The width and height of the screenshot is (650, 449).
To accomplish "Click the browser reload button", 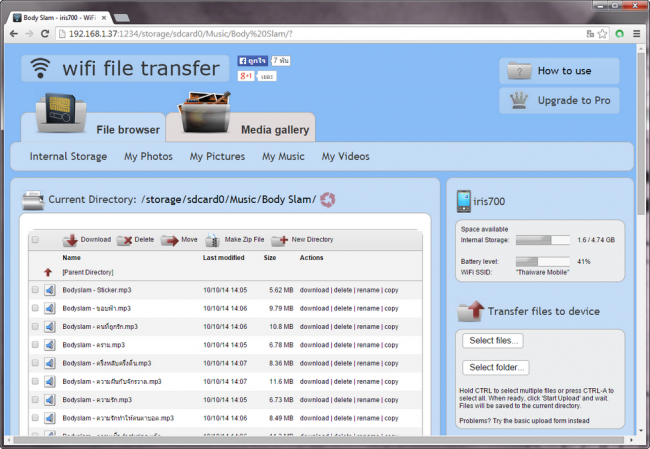I will pyautogui.click(x=45, y=34).
